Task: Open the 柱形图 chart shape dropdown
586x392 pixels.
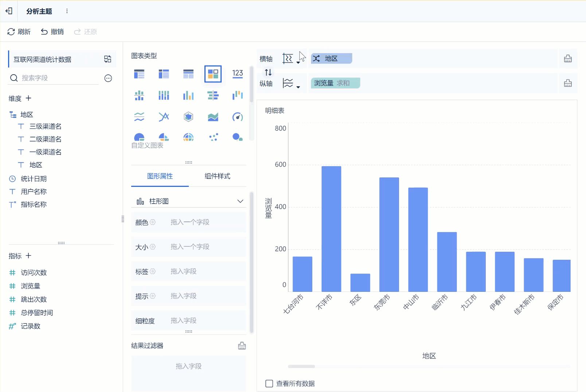Action: pos(189,201)
